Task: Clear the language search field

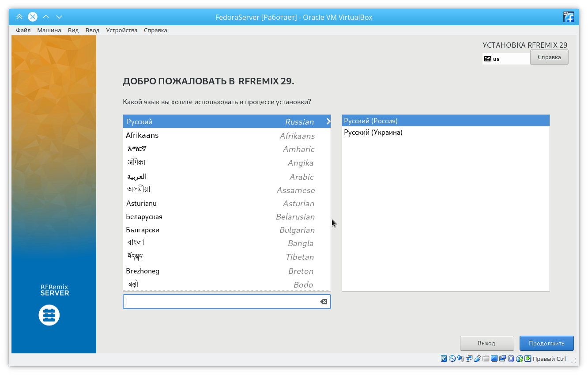Action: [x=324, y=302]
